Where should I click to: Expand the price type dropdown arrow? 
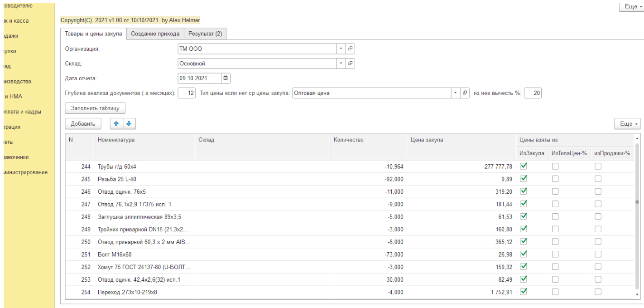[x=456, y=93]
